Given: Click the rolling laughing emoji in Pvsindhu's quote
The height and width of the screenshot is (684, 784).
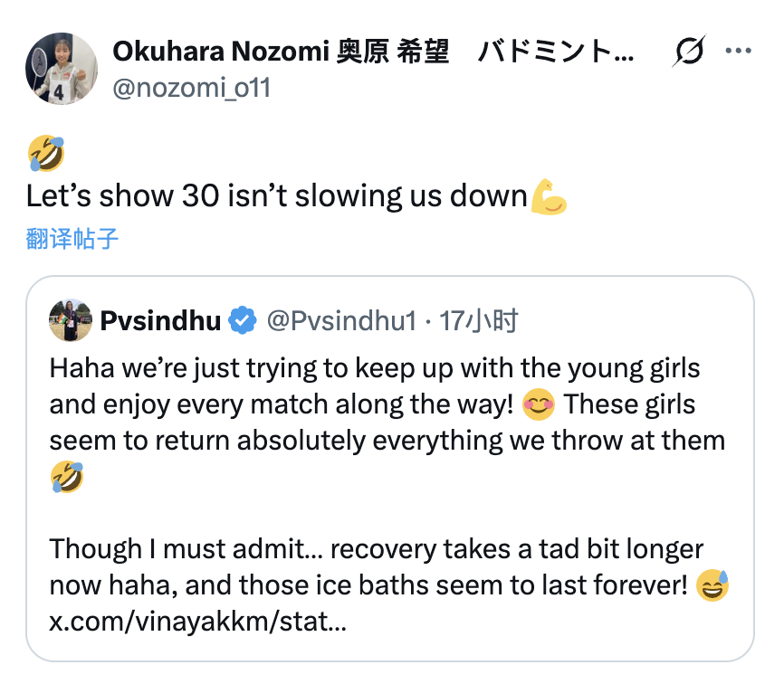Looking at the screenshot, I should coord(67,477).
